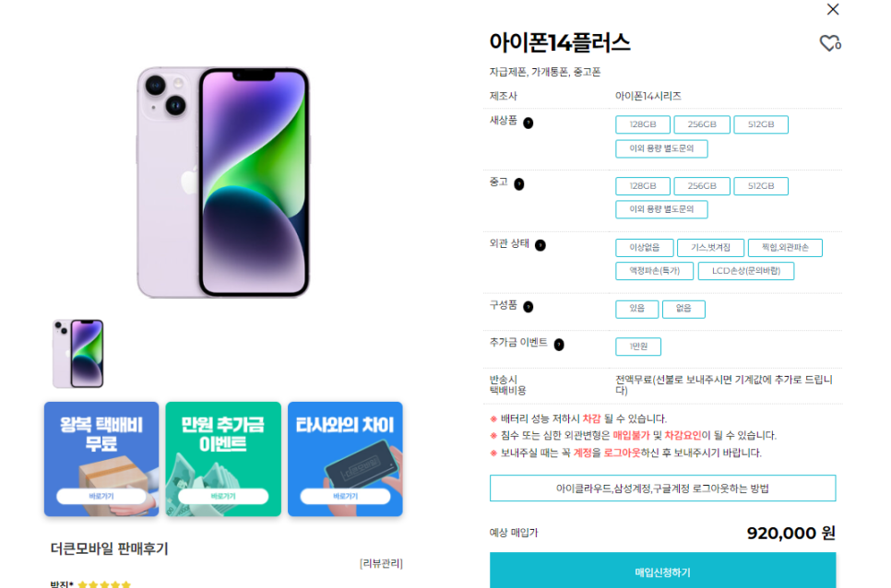Click the [리뷰관리] link
The image size is (891, 588).
pos(381,563)
